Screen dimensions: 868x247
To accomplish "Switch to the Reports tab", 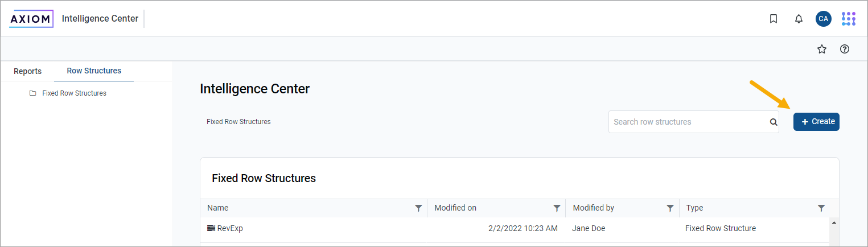I will (x=27, y=71).
